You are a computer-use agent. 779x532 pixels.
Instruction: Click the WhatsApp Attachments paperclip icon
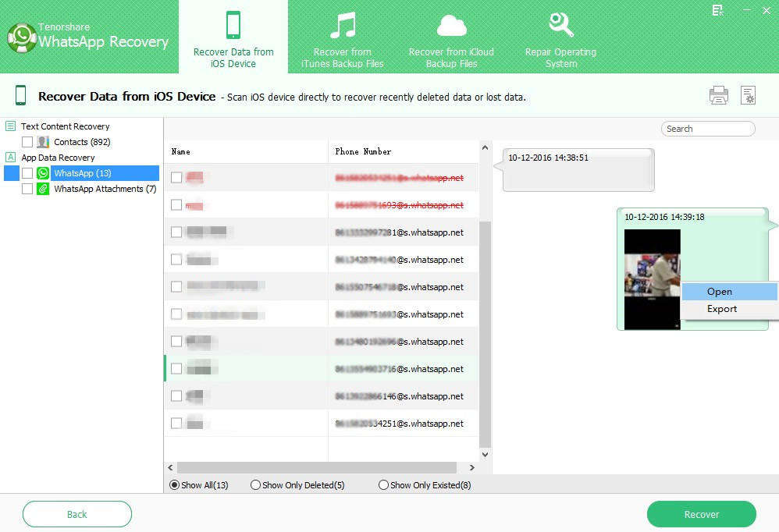pyautogui.click(x=43, y=189)
